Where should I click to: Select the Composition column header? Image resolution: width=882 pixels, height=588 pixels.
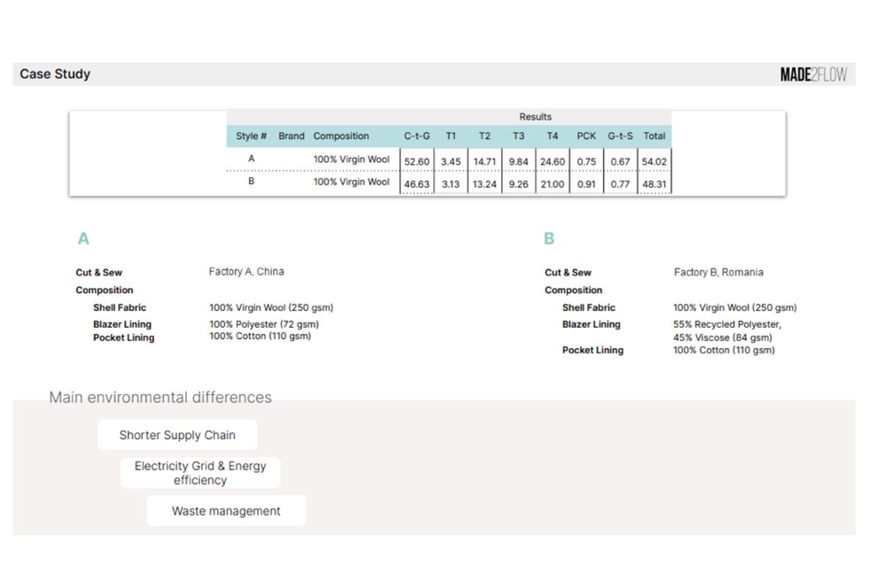[341, 136]
